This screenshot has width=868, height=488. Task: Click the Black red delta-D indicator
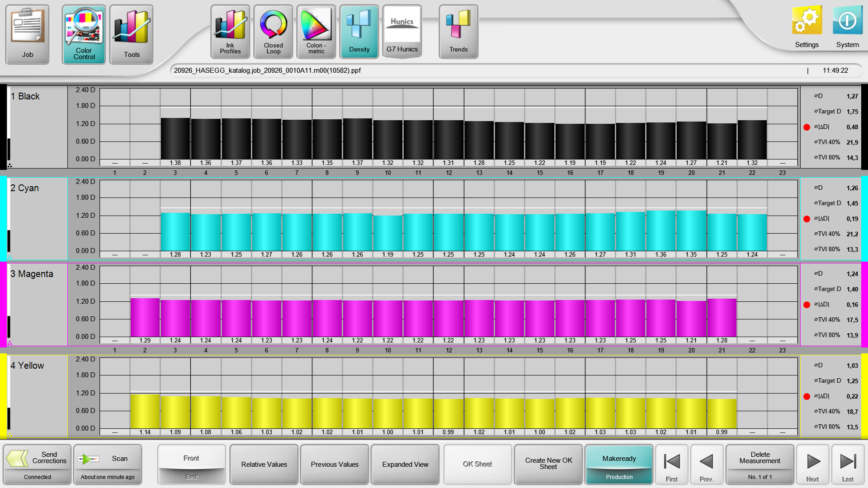pos(807,127)
